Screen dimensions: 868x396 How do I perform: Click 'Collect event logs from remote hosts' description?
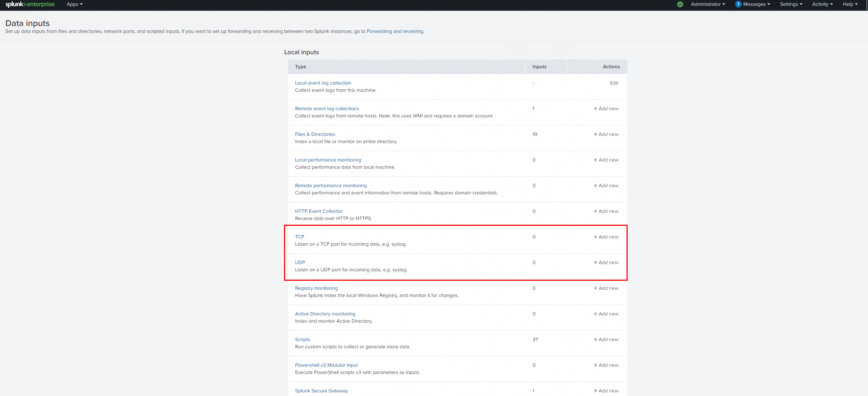(x=394, y=116)
